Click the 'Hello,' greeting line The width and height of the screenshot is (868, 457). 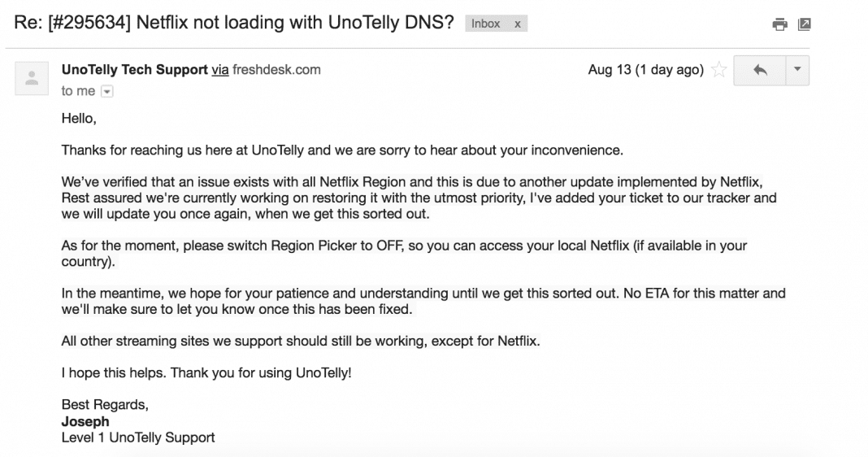click(x=79, y=119)
